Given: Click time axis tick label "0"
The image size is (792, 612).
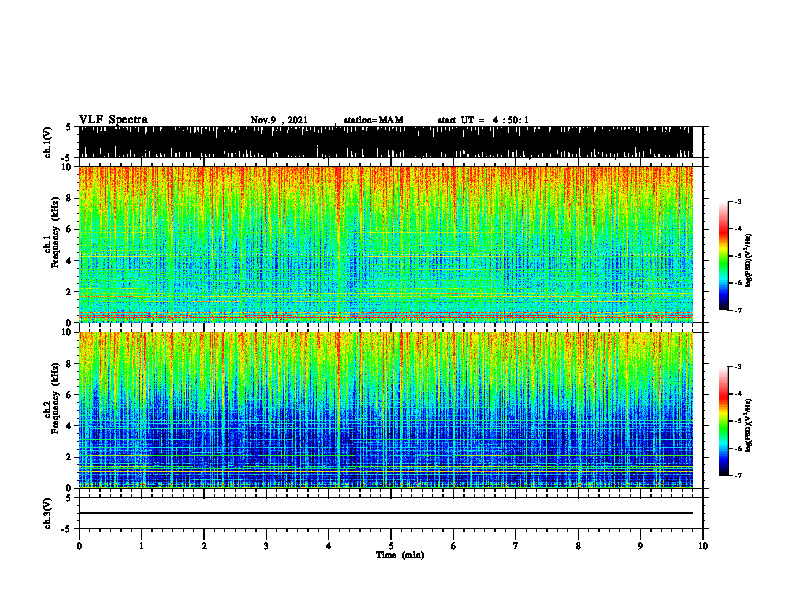Looking at the screenshot, I should coord(79,546).
